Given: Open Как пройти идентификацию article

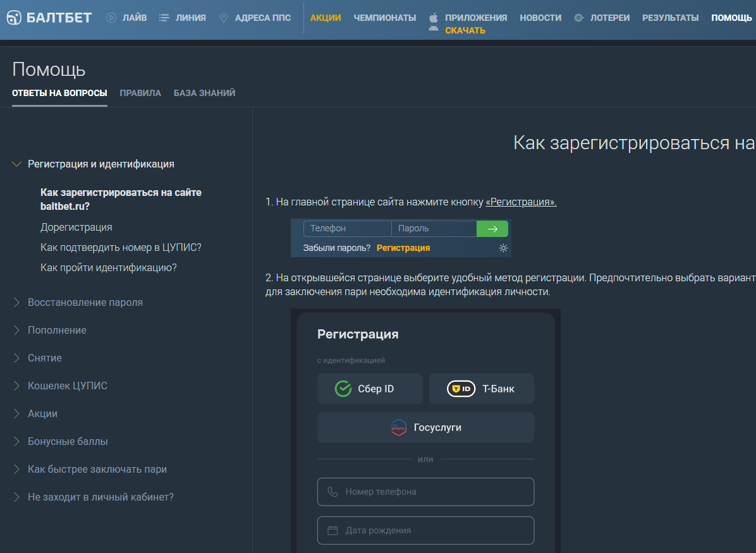Looking at the screenshot, I should [x=109, y=267].
